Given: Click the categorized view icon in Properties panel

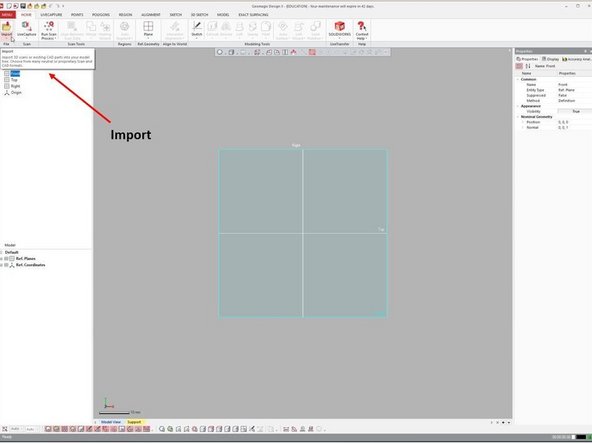Looking at the screenshot, I should [x=520, y=66].
